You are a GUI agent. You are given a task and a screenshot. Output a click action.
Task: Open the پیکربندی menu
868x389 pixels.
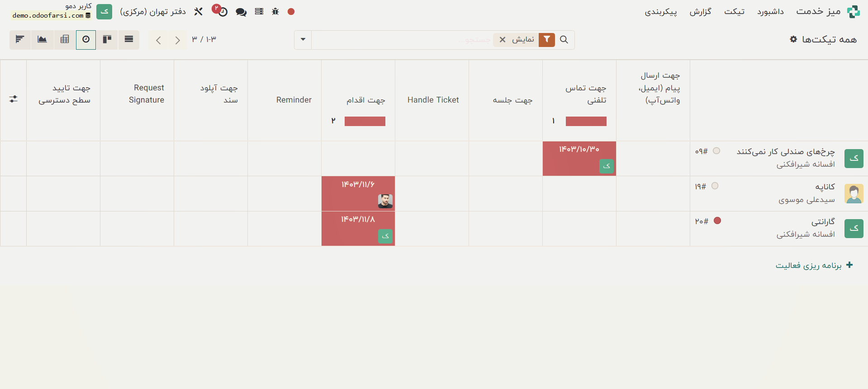point(660,12)
